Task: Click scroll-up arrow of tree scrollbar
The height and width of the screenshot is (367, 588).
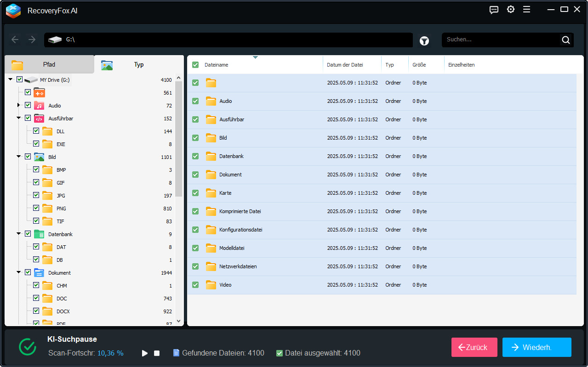Action: 179,78
